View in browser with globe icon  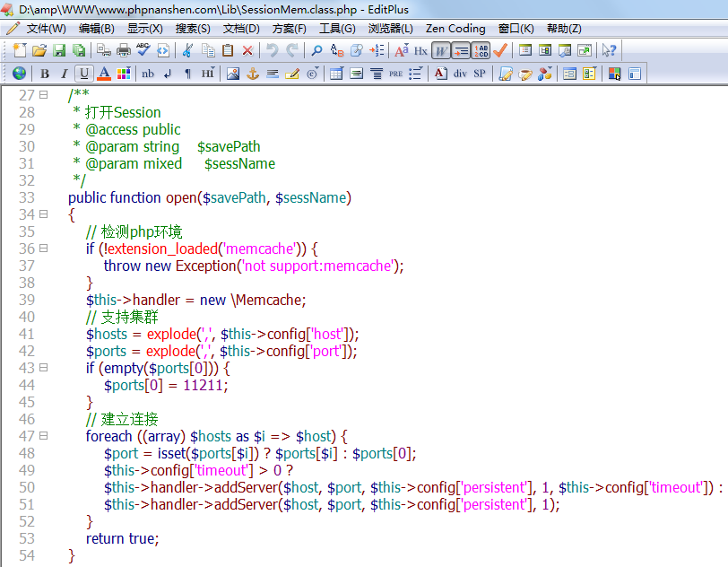tap(20, 74)
